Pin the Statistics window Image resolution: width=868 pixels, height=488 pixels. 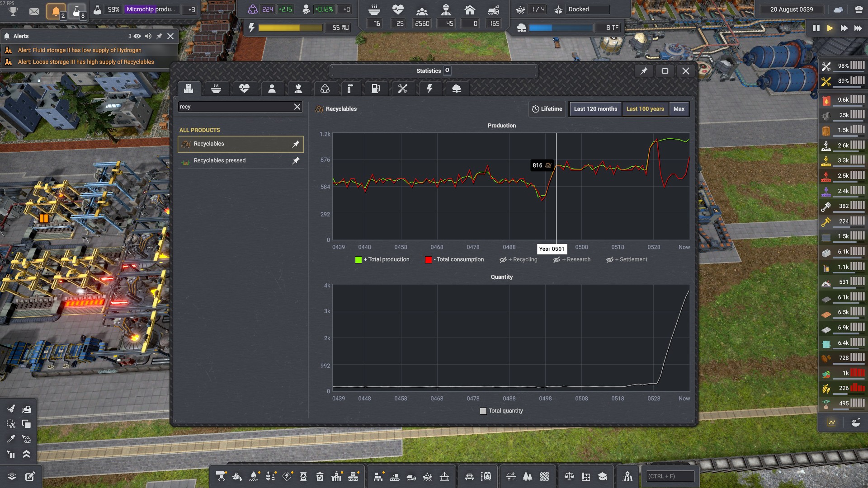[644, 71]
